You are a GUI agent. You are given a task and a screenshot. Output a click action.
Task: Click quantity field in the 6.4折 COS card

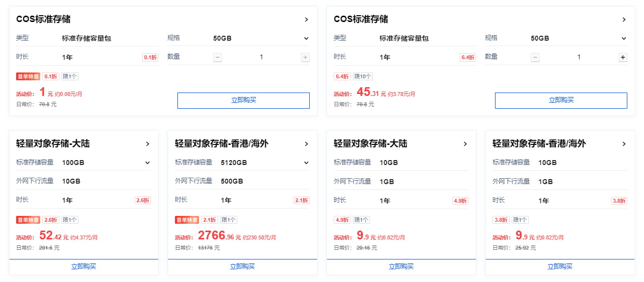coord(579,57)
